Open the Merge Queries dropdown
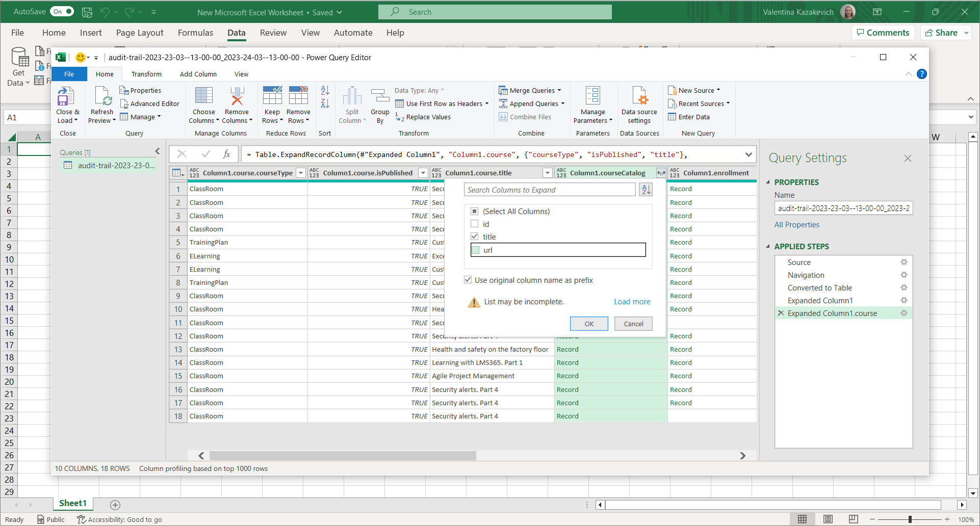This screenshot has height=526, width=980. coord(559,90)
